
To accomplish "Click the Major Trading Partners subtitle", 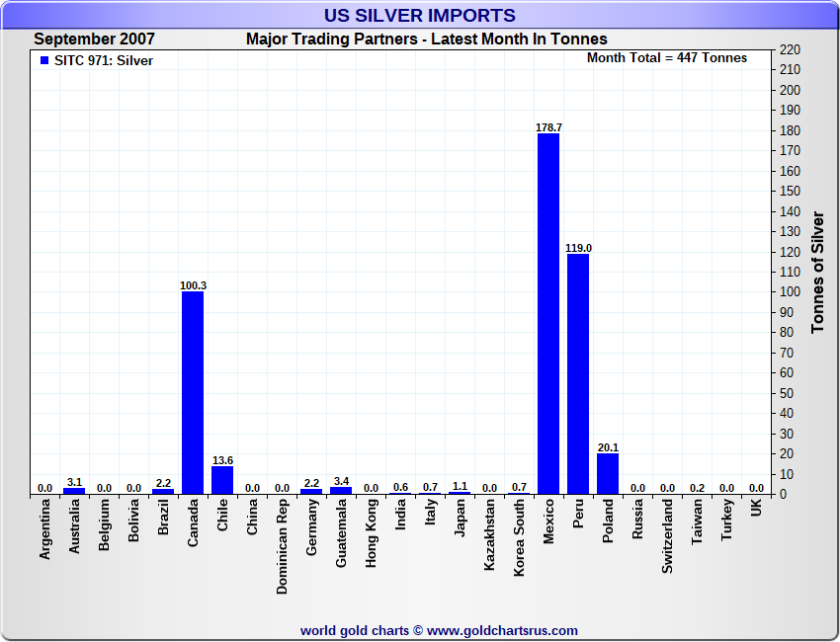I will click(427, 40).
